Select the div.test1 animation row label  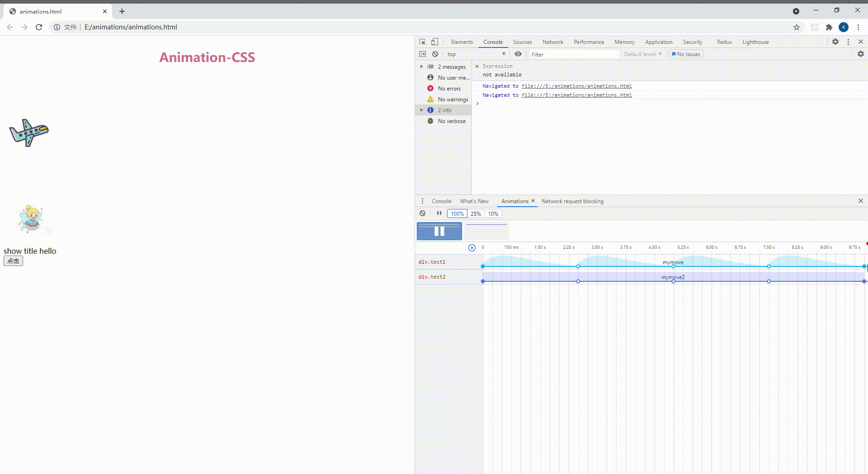tap(432, 262)
